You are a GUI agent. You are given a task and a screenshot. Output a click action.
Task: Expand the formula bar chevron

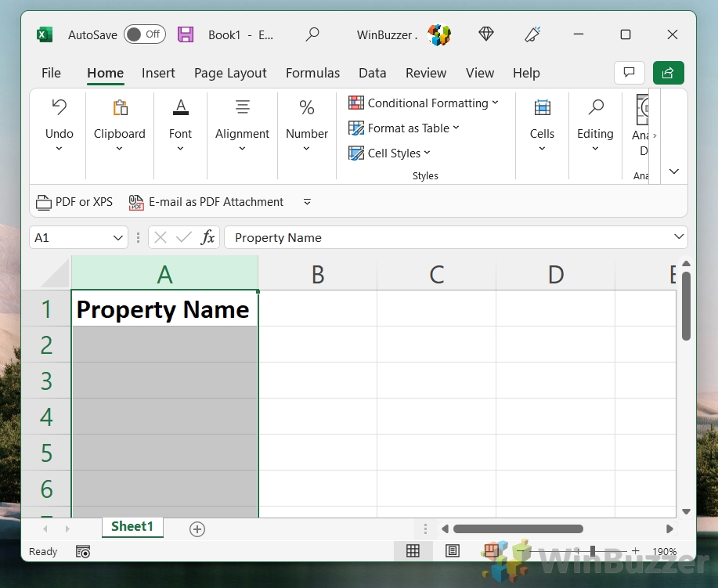tap(679, 236)
